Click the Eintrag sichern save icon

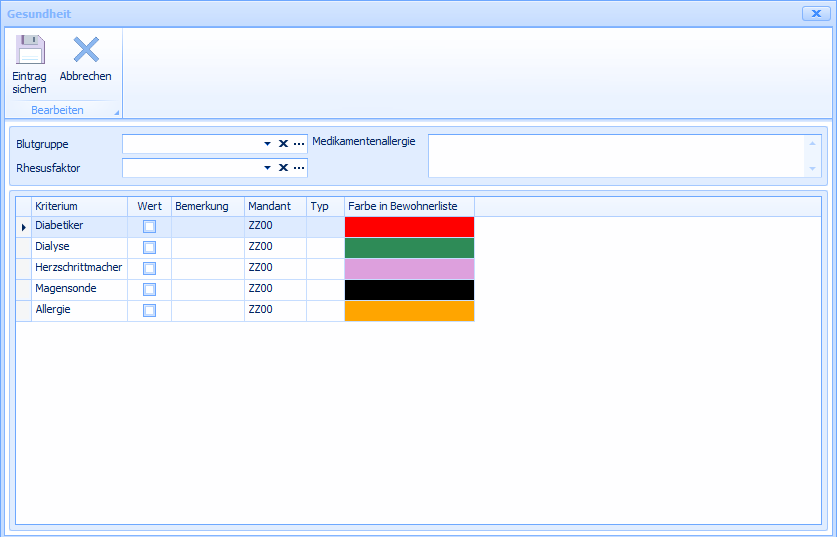(30, 50)
